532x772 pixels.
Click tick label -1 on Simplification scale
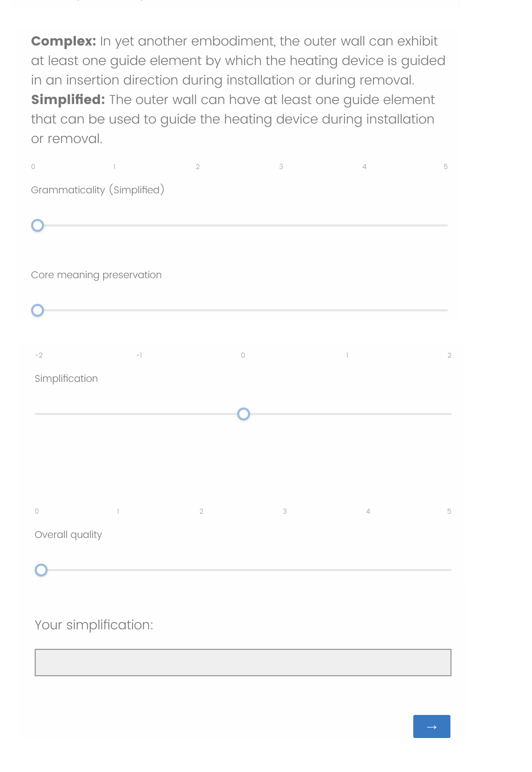pos(139,355)
